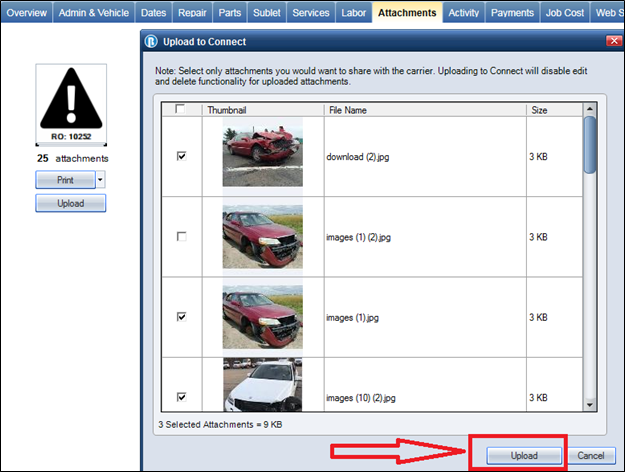Open the Sublet tab
625x472 pixels.
click(x=267, y=13)
